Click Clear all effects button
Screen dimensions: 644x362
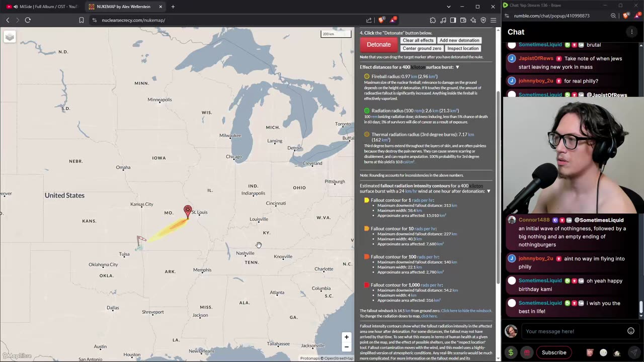pyautogui.click(x=418, y=40)
